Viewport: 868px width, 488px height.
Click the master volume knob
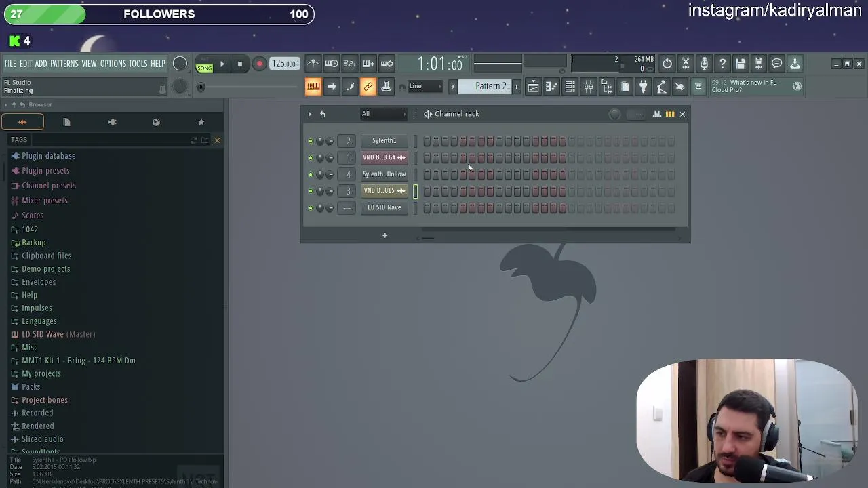(x=180, y=64)
